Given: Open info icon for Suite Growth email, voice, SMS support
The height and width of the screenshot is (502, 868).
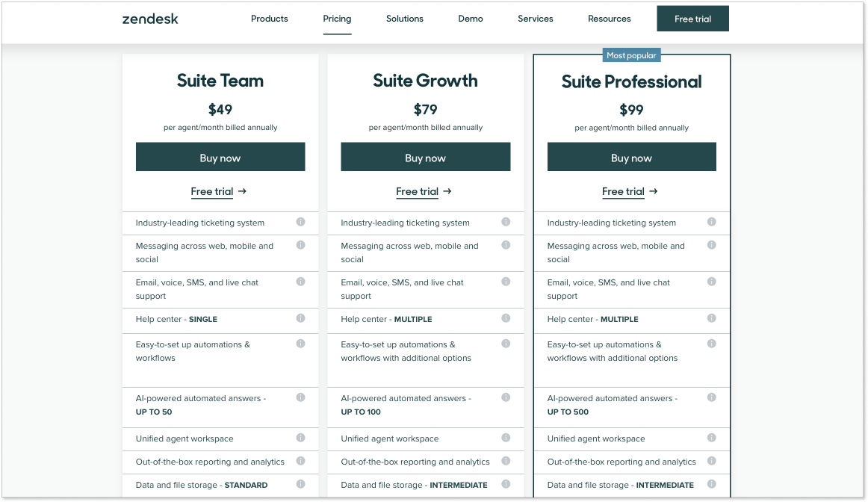Looking at the screenshot, I should pos(506,282).
